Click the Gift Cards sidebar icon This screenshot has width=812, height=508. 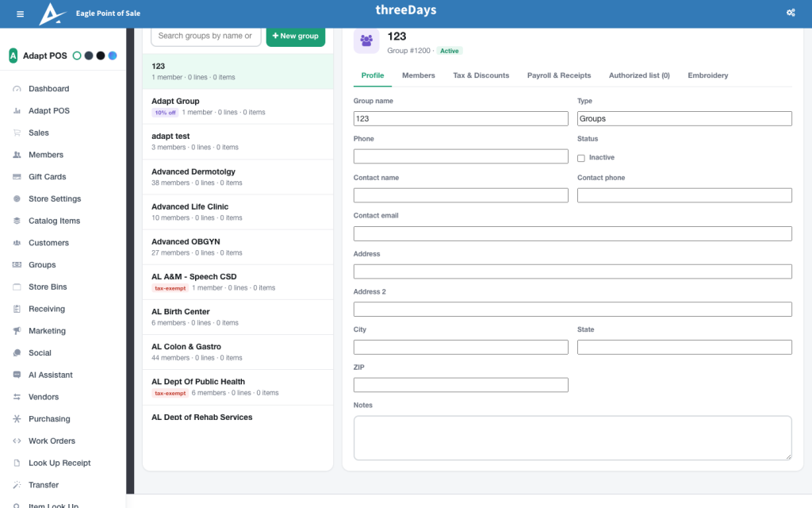point(17,177)
